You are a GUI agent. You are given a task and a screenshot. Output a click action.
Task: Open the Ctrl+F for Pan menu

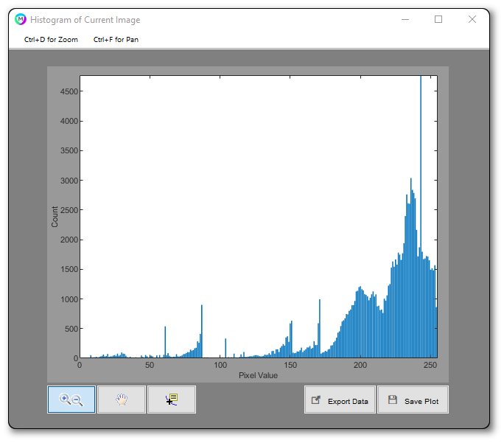[116, 40]
